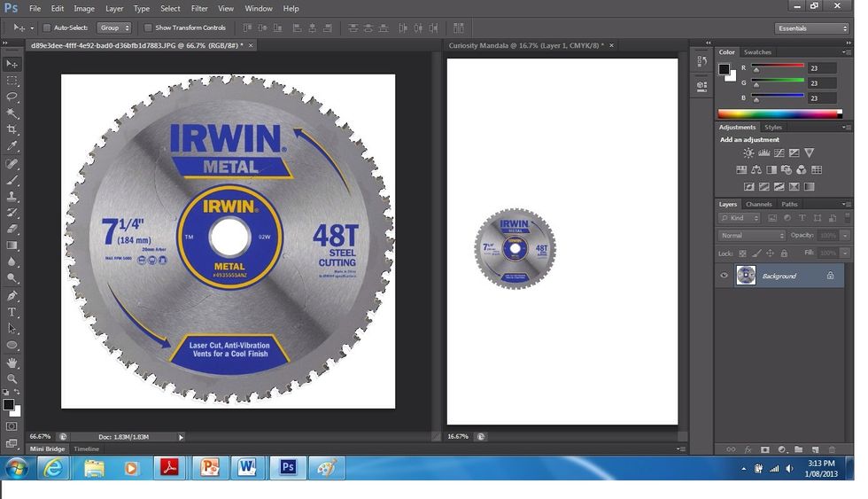This screenshot has width=868, height=499.
Task: Select the Dodge tool
Action: pyautogui.click(x=12, y=278)
